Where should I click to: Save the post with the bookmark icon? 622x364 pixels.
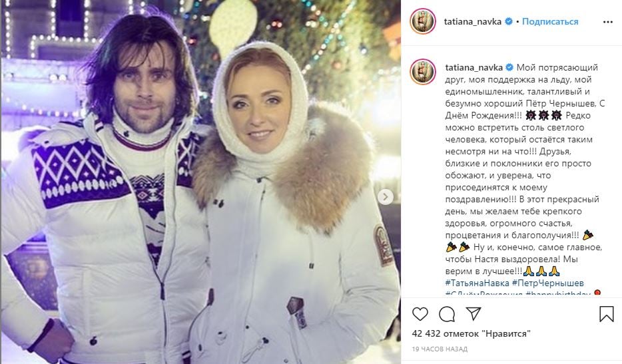tap(607, 314)
